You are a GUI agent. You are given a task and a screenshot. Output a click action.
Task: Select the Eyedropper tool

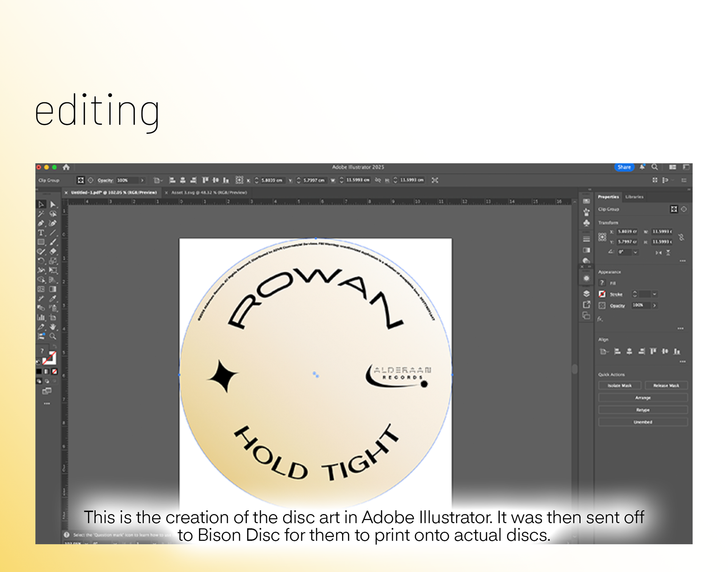[x=53, y=299]
